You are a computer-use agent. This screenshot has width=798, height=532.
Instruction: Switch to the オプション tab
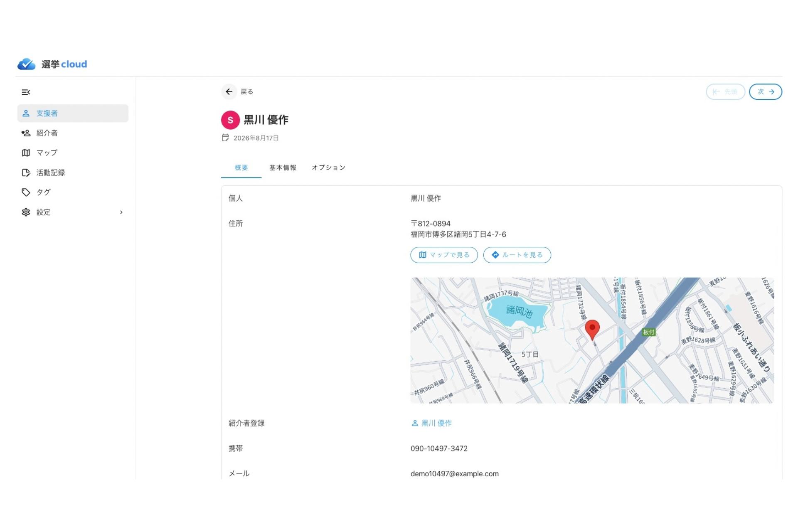point(328,168)
